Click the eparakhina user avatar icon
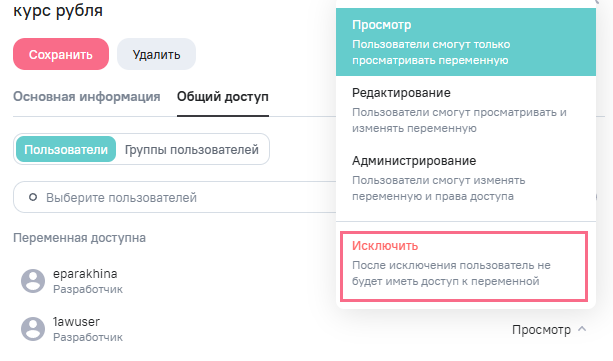Screen dimensions: 613x361 (33, 281)
